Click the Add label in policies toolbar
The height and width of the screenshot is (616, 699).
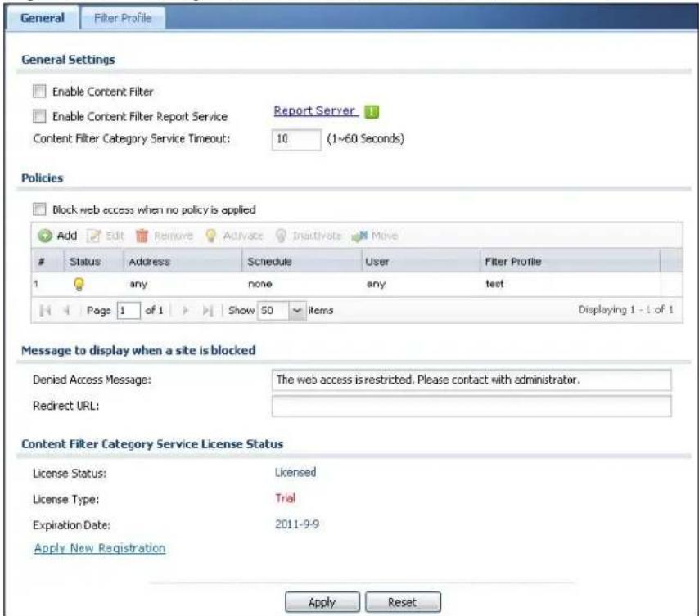tap(67, 235)
